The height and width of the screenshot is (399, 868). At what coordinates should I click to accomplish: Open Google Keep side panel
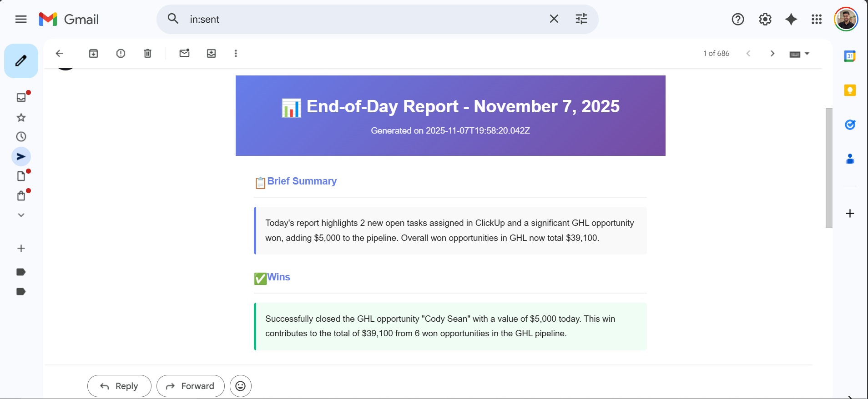850,90
